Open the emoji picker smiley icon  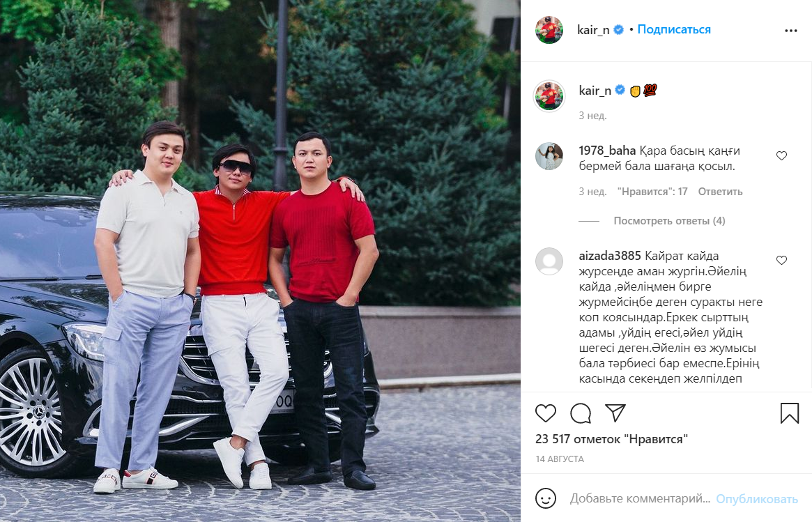point(545,498)
